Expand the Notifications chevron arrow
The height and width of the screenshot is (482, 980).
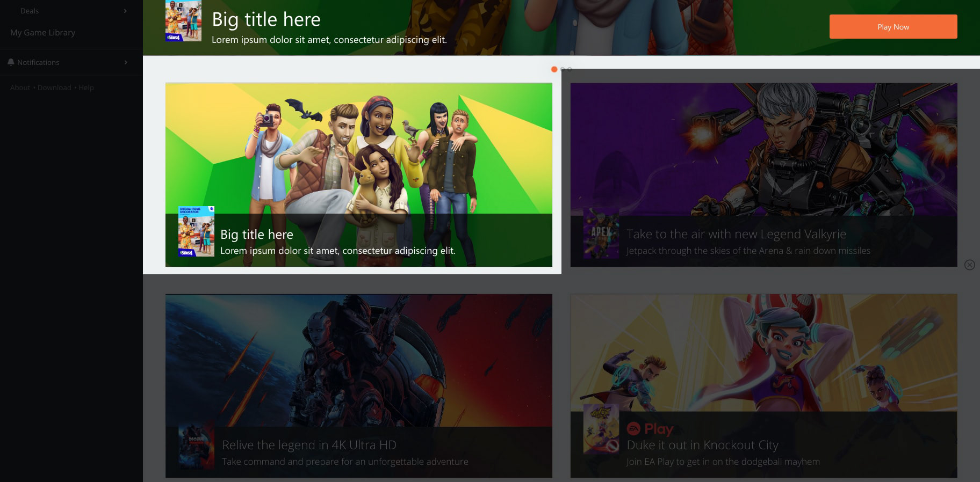point(126,62)
